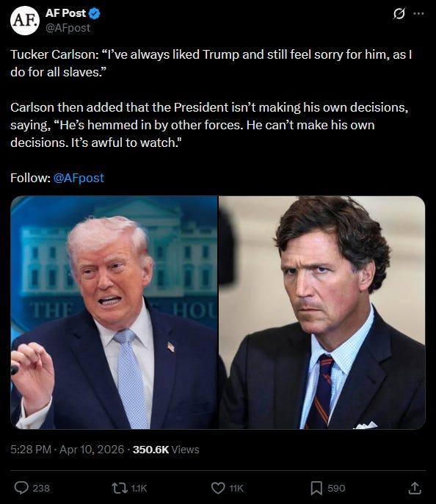
Task: Click the 1.1K reposts count
Action: 139,489
